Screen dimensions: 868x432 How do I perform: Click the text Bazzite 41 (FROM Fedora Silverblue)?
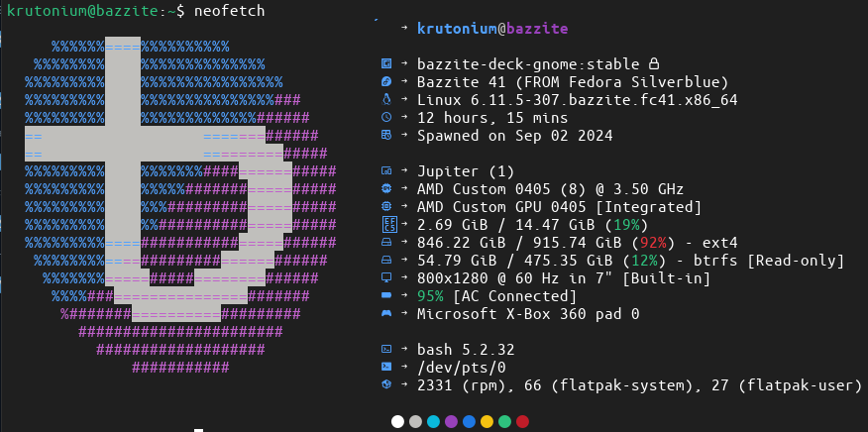click(x=573, y=82)
